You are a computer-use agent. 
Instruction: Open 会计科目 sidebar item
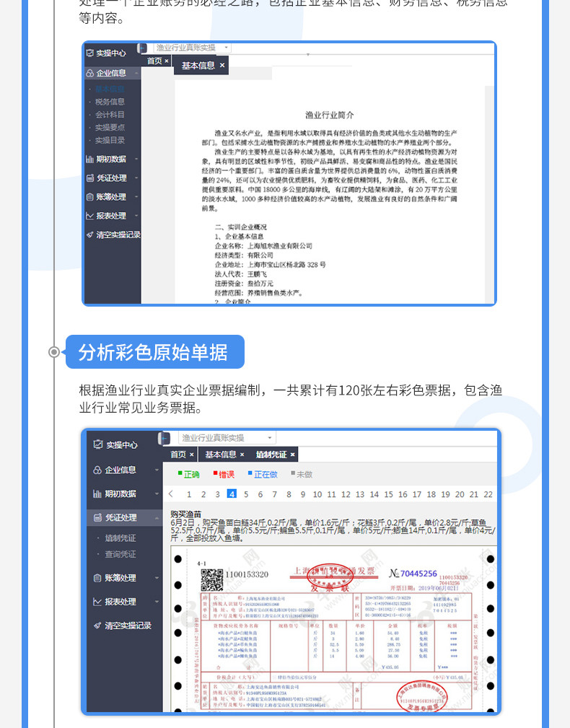tap(110, 115)
